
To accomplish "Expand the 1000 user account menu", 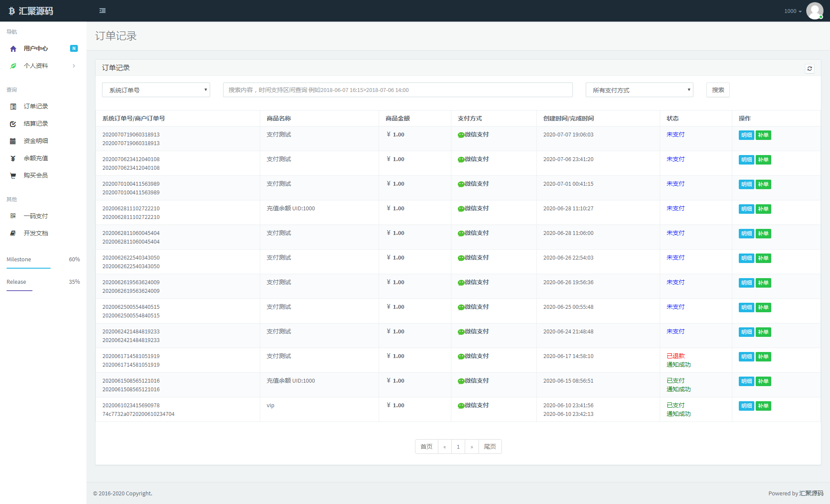I will (x=792, y=11).
